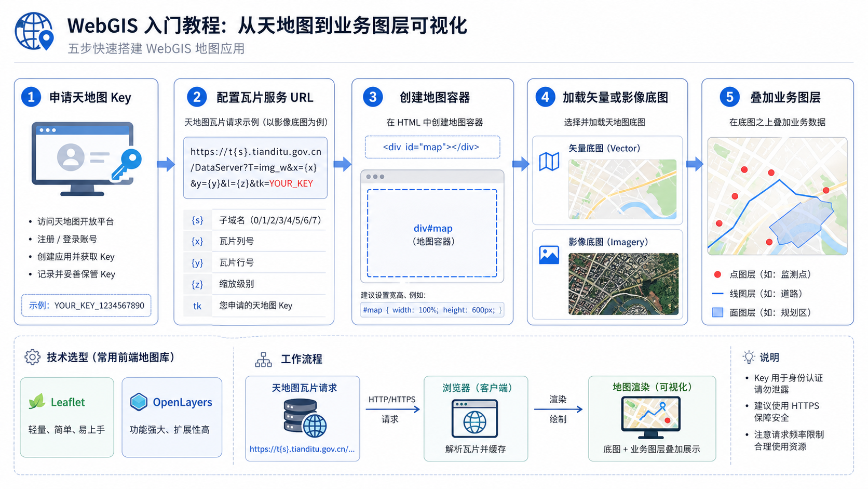Open the https://t{s}.tianditu.gov.cn/... link
The width and height of the screenshot is (868, 489).
tap(302, 449)
